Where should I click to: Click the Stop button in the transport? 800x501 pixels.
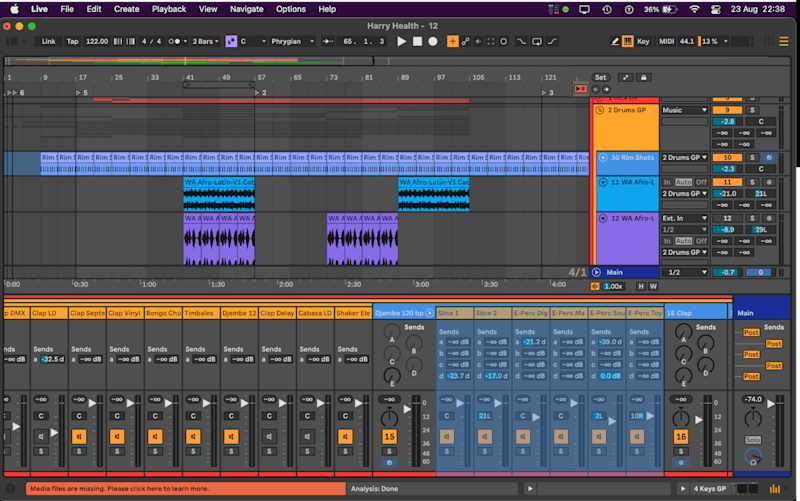point(417,41)
